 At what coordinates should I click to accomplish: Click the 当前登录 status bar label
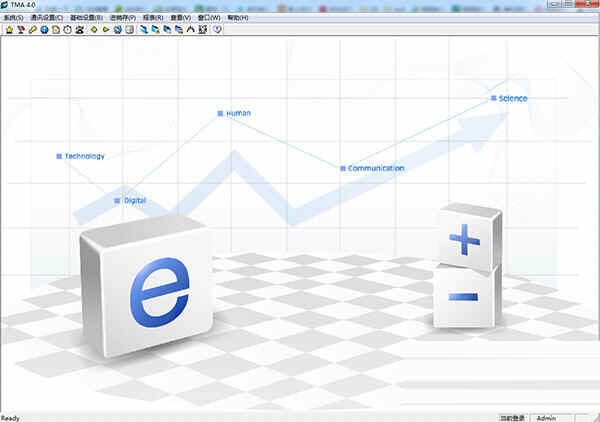(x=514, y=417)
